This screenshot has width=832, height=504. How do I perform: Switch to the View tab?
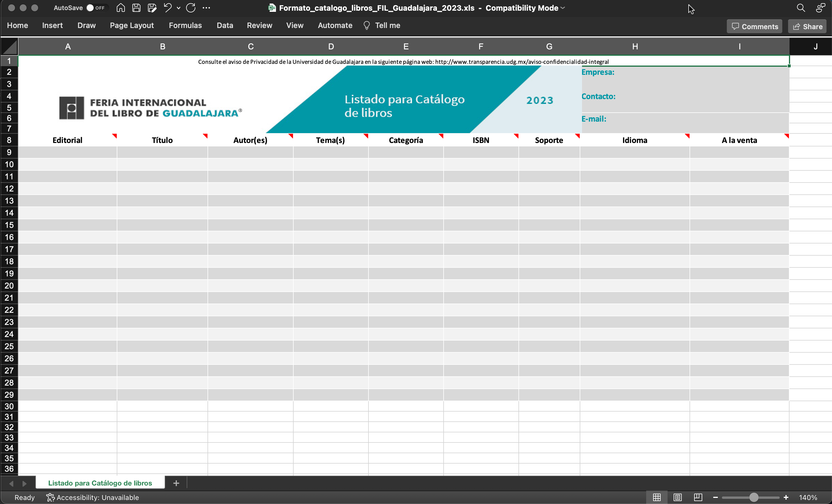pos(295,25)
